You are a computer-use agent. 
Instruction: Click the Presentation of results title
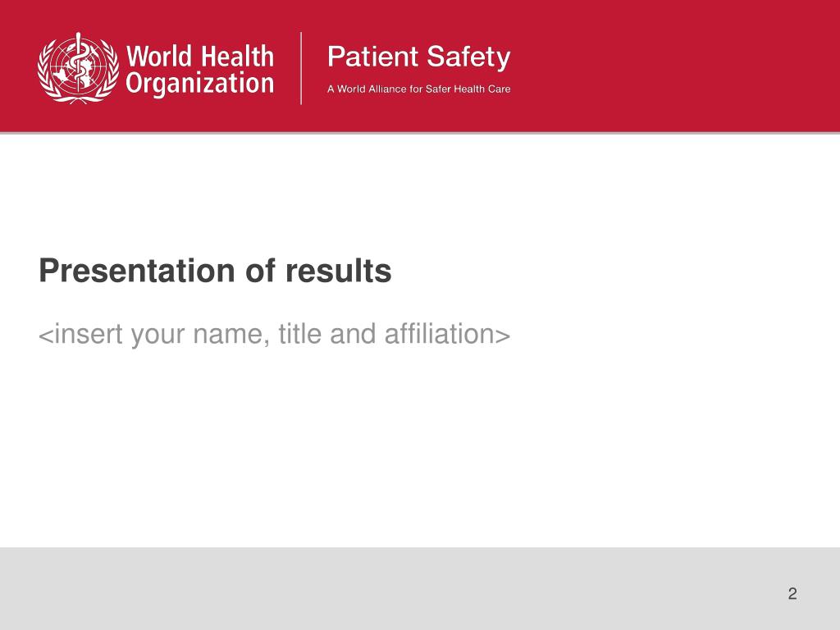(x=215, y=271)
